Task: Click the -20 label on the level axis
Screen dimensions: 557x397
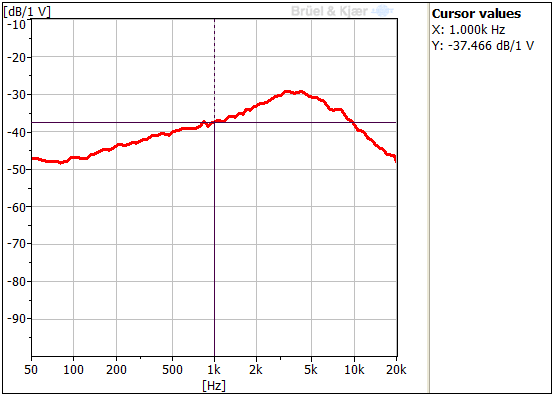Action: click(x=17, y=58)
